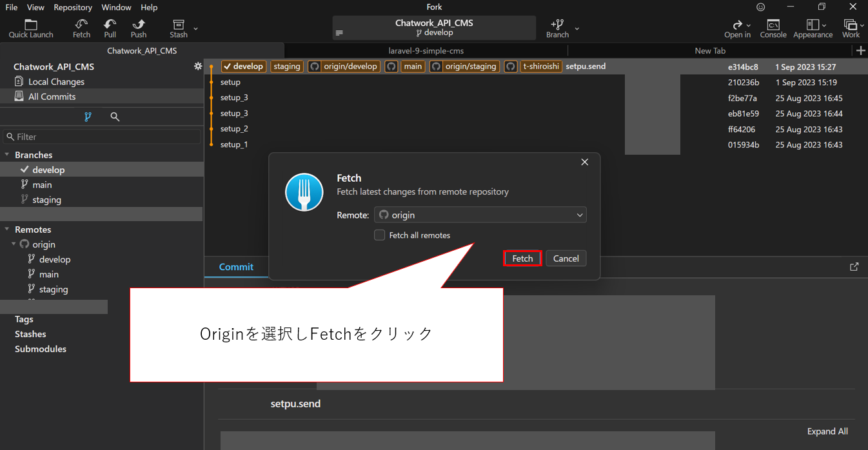Screen dimensions: 868x450
Task: Add a new tab with plus icon
Action: click(860, 51)
